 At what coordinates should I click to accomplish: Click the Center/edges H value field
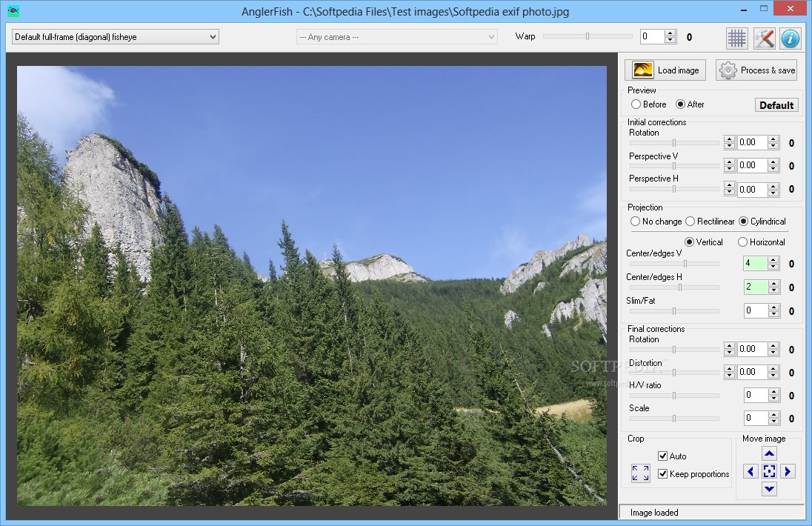pyautogui.click(x=755, y=287)
